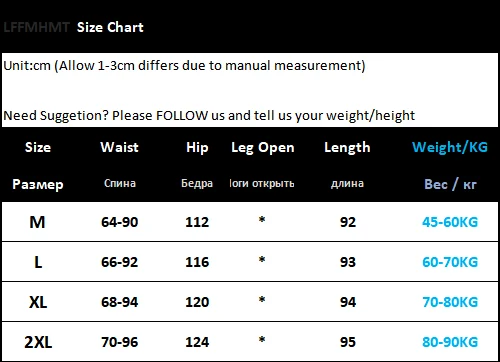500x362 pixels.
Task: Click the Length column header
Action: coord(347,147)
